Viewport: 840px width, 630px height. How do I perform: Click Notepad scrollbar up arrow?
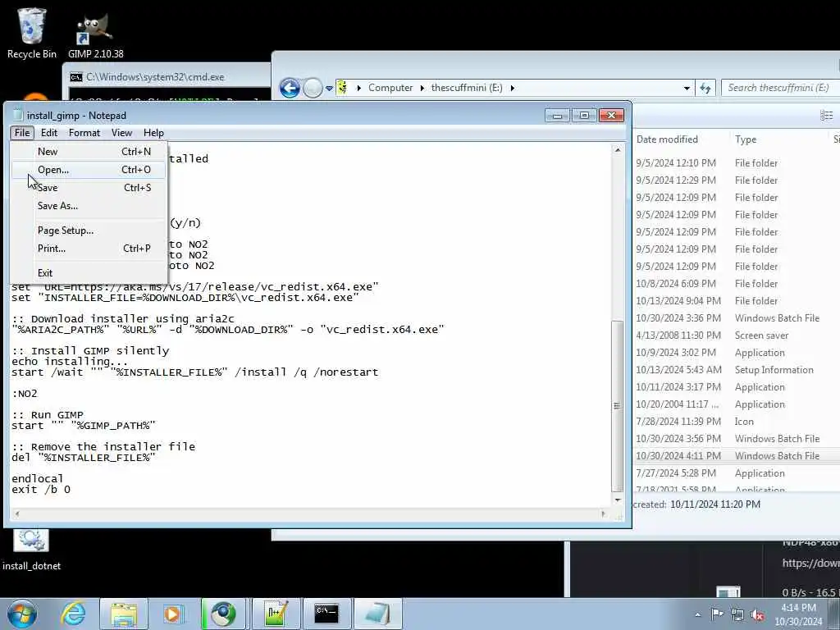(x=617, y=151)
